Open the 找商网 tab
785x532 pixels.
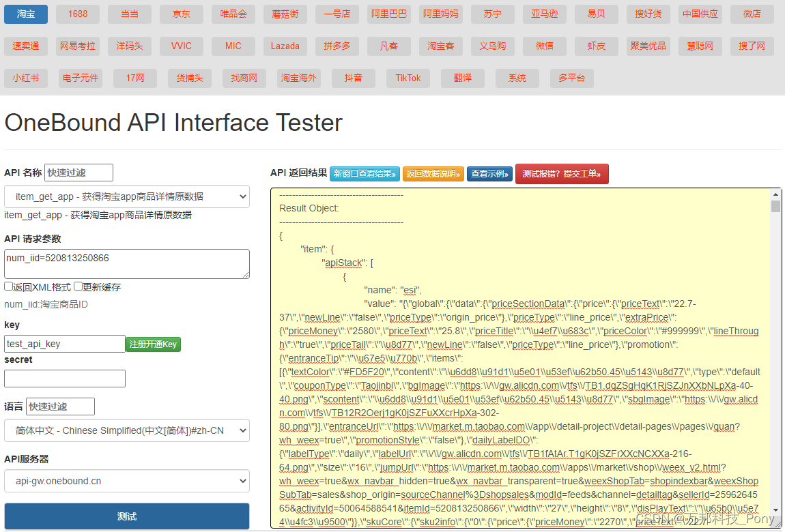coord(244,78)
